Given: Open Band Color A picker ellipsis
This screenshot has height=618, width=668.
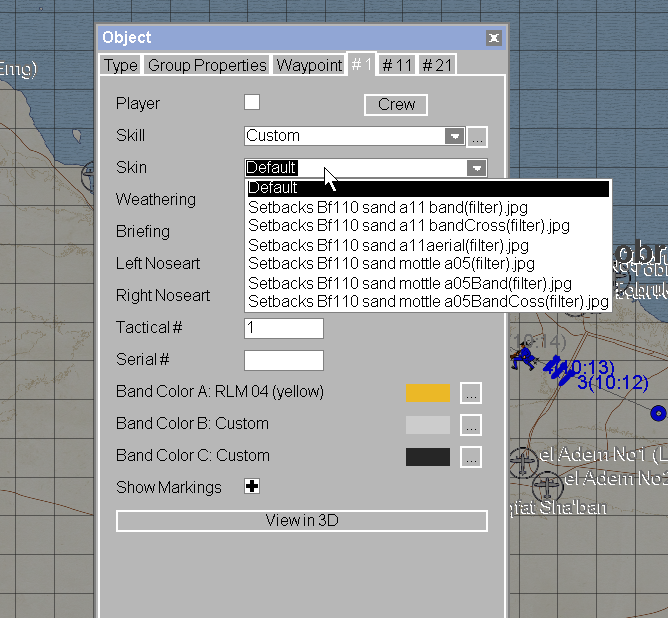Looking at the screenshot, I should pyautogui.click(x=471, y=393).
